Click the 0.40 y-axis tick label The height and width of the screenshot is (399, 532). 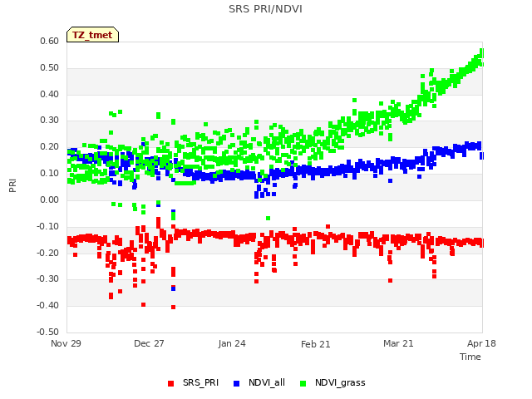(50, 94)
